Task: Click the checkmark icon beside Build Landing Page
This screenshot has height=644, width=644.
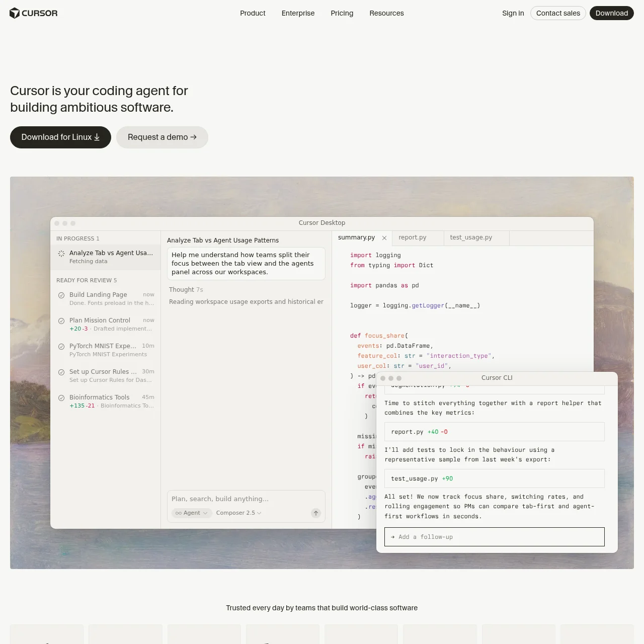Action: click(61, 295)
